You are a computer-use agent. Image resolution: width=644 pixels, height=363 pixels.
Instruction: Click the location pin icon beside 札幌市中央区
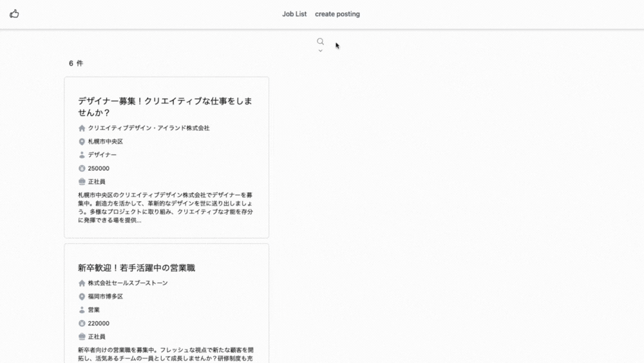coord(82,141)
